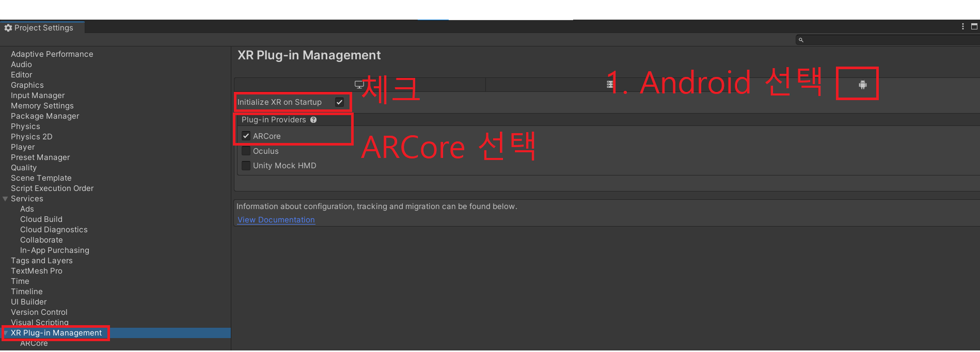Open Collaborate under Services
Viewport: 980px width, 352px height.
(41, 240)
